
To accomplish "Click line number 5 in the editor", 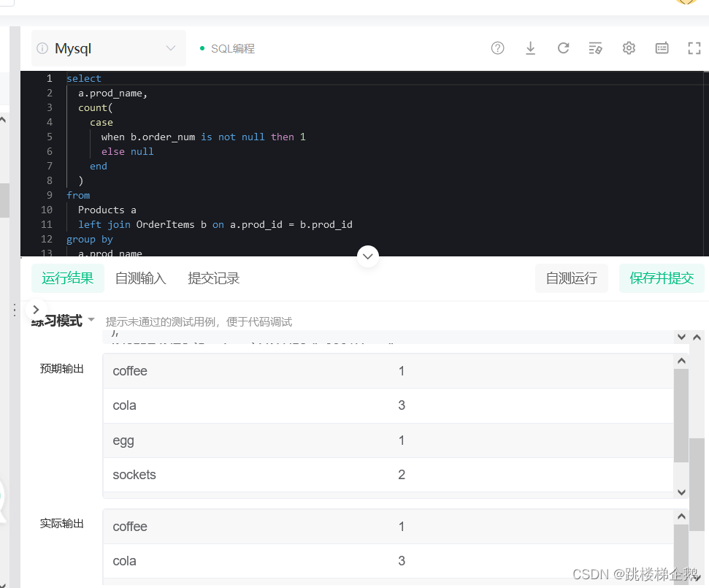I will coord(49,137).
